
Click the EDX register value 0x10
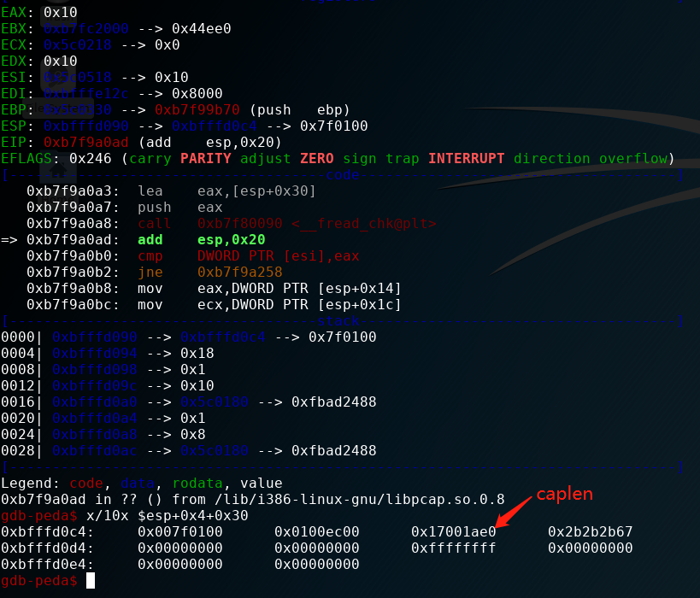pos(61,62)
